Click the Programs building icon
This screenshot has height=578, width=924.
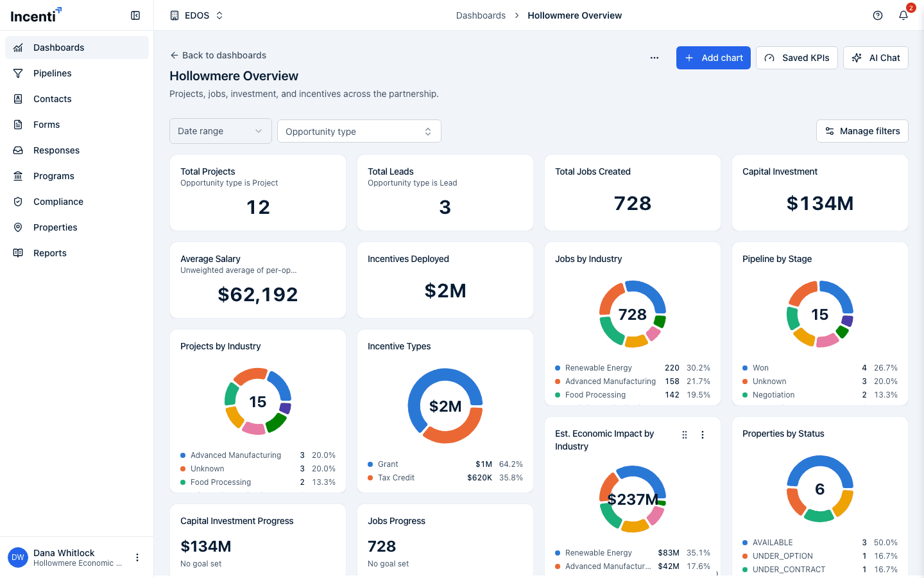tap(18, 176)
